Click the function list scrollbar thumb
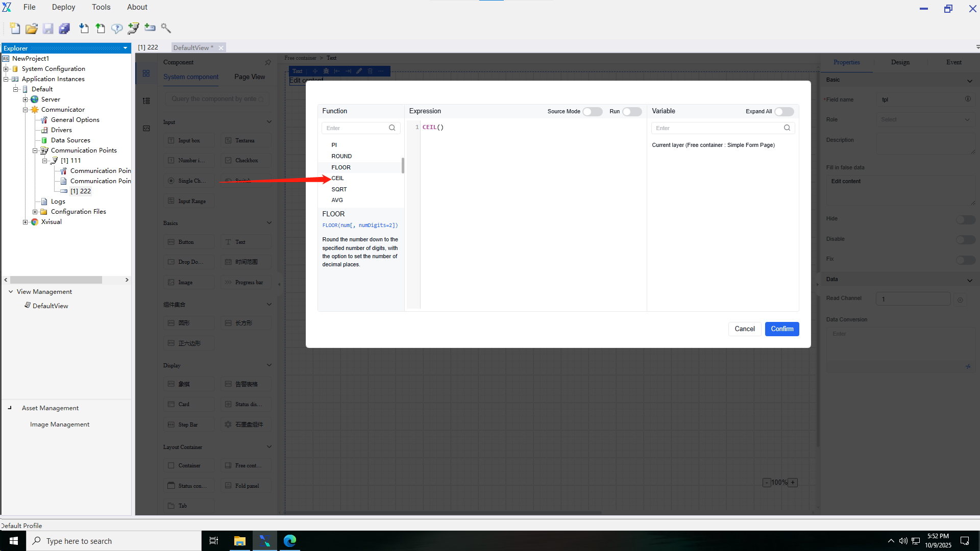 pyautogui.click(x=403, y=166)
